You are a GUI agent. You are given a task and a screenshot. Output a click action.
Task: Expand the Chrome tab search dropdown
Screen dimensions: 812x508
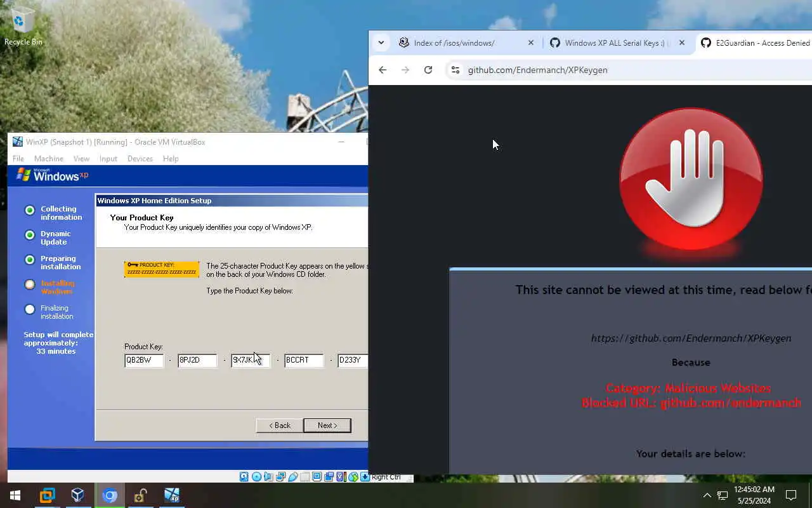click(x=381, y=43)
